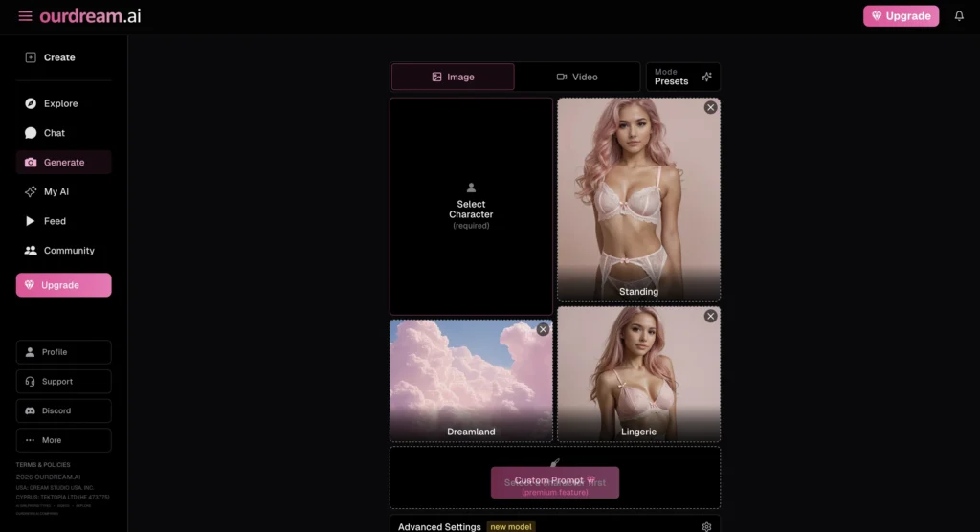Open notifications bell icon
Viewport: 980px width, 532px height.
click(x=959, y=16)
